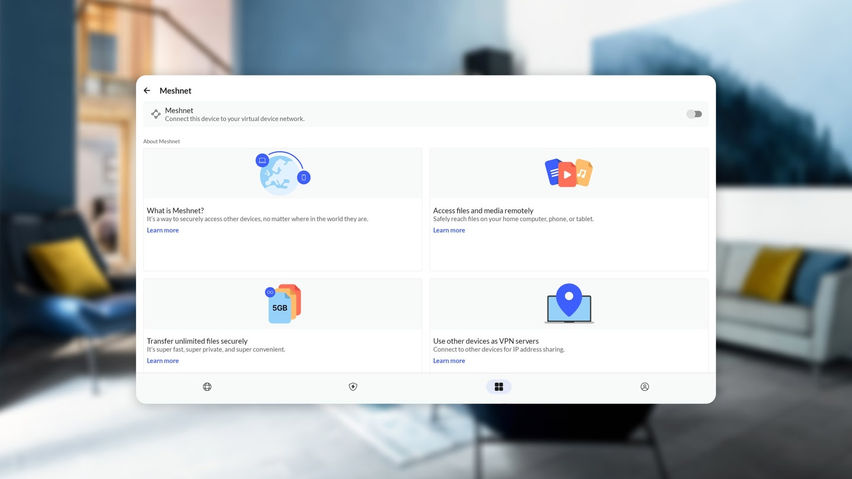
Task: Click the 'Access files and media remotely' heading
Action: [483, 210]
